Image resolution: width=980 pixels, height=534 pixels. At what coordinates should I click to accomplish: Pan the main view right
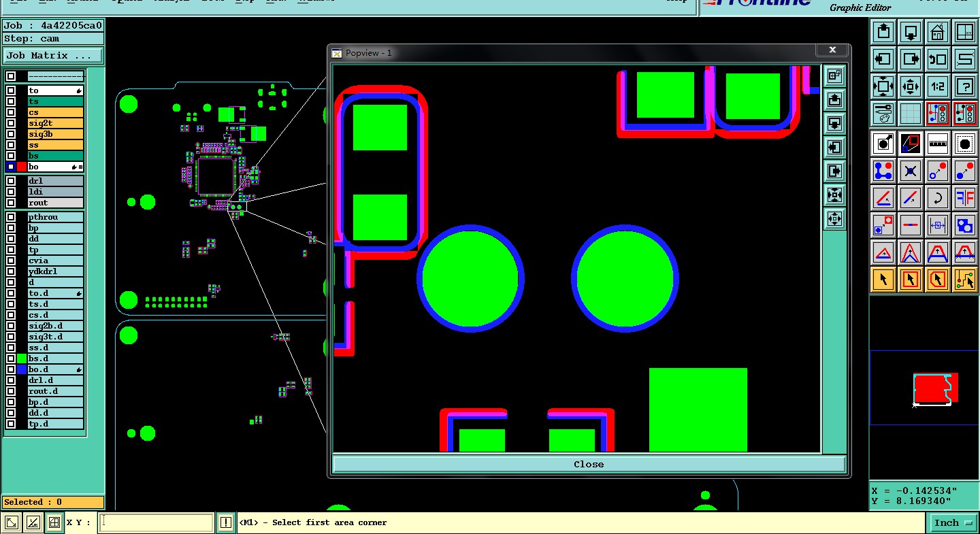coord(911,59)
